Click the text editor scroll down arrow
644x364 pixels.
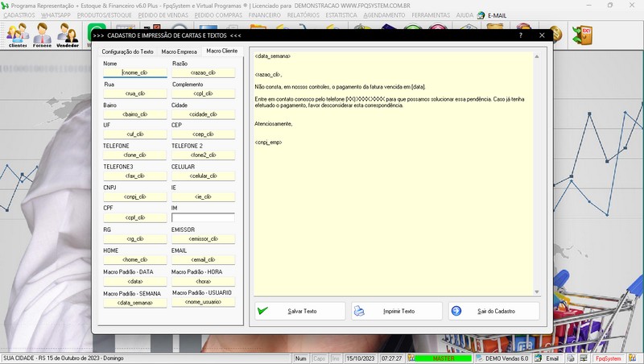pos(536,292)
